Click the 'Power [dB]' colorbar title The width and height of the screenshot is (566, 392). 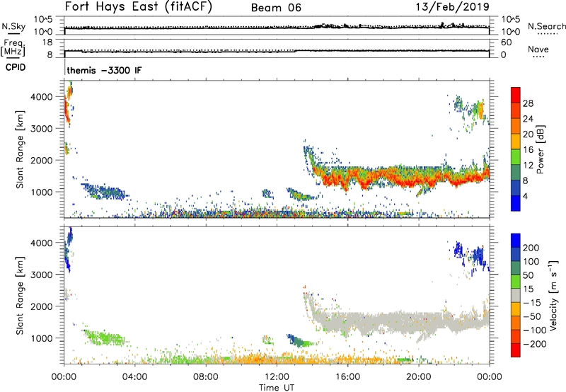click(540, 149)
